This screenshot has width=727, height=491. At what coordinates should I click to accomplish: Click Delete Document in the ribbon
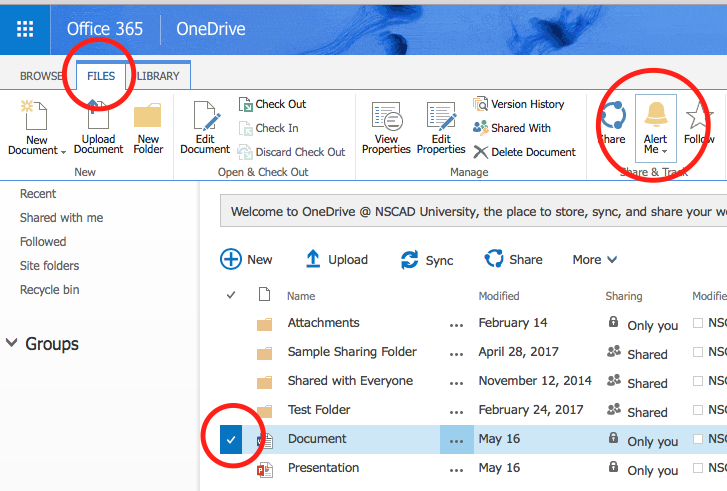click(x=524, y=152)
